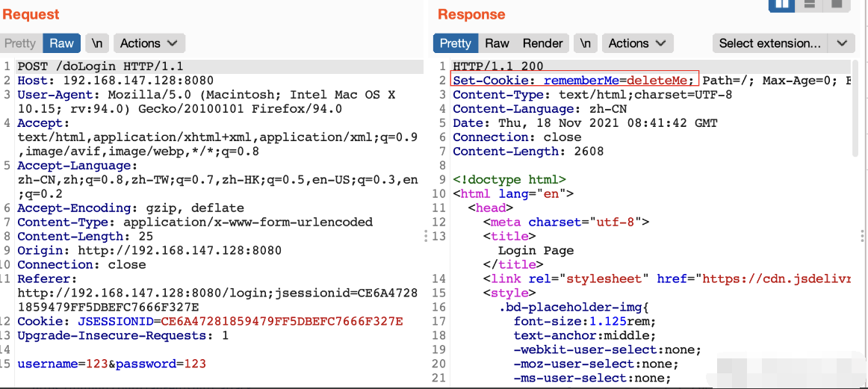The image size is (868, 389).
Task: Expand the Select extension chevron
Action: coord(842,43)
